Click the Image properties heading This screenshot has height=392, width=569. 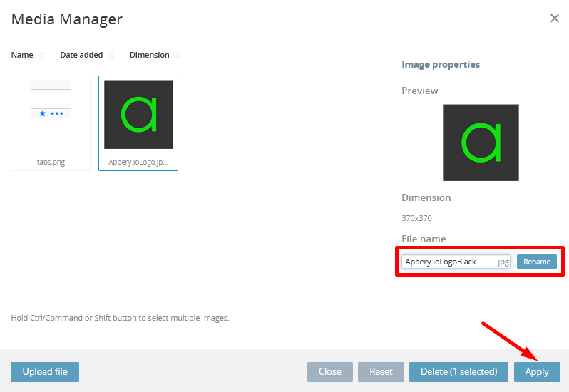coord(441,65)
